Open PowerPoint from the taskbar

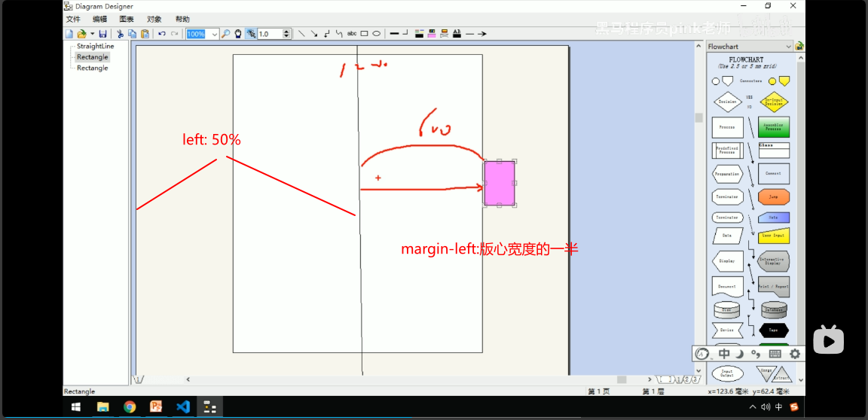tap(156, 407)
